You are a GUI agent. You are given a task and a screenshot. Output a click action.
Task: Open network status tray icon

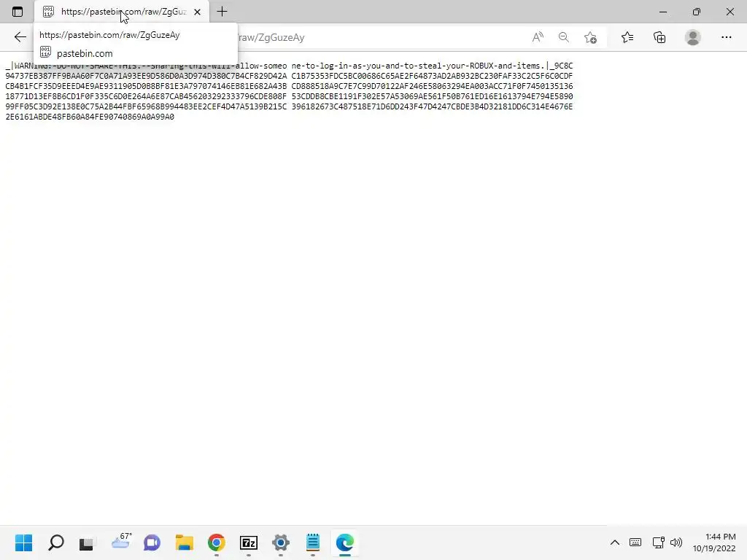coord(659,542)
